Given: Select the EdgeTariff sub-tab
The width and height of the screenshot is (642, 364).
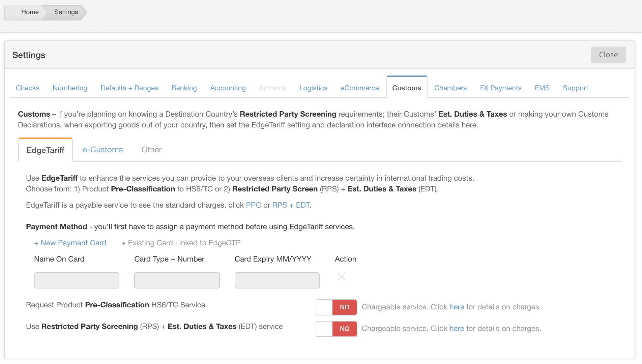Looking at the screenshot, I should [46, 150].
